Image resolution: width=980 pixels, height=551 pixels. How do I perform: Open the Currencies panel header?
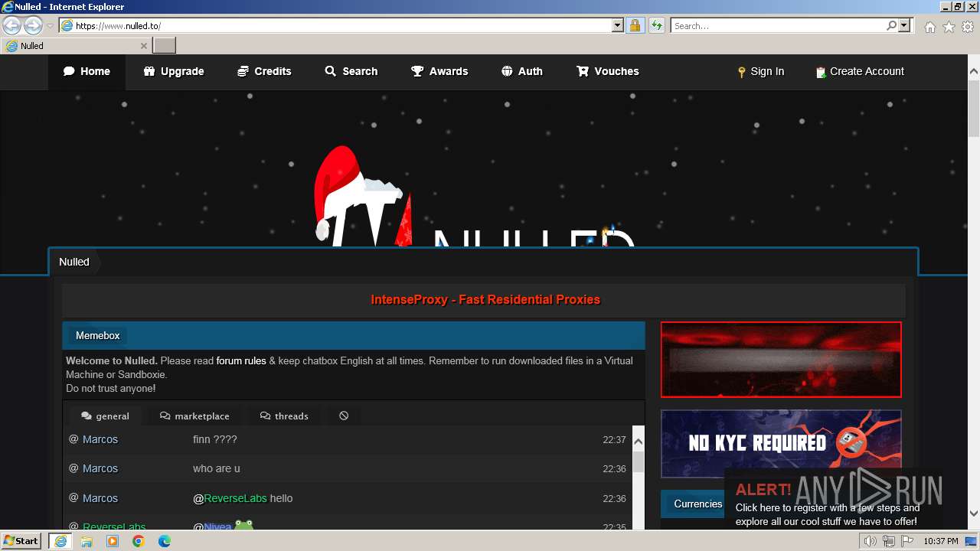[x=697, y=504]
